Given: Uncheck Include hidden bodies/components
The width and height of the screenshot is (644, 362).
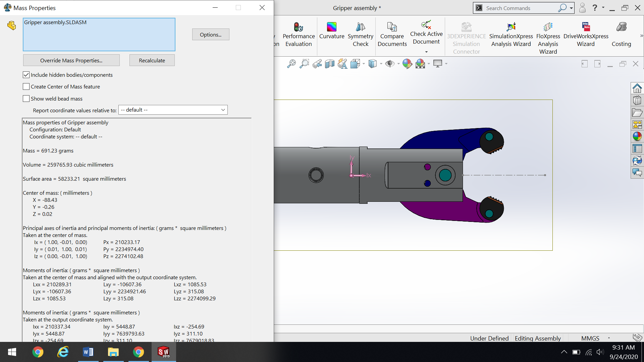Looking at the screenshot, I should click(26, 75).
